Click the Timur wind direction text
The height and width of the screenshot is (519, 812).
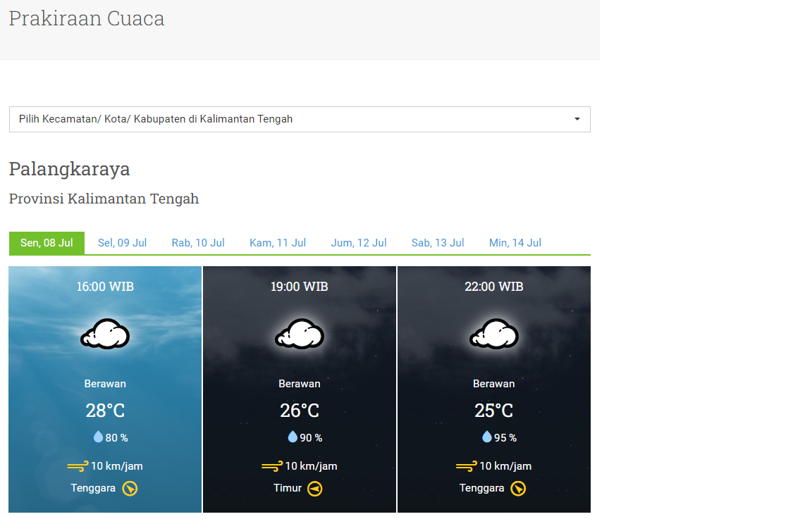(x=288, y=488)
